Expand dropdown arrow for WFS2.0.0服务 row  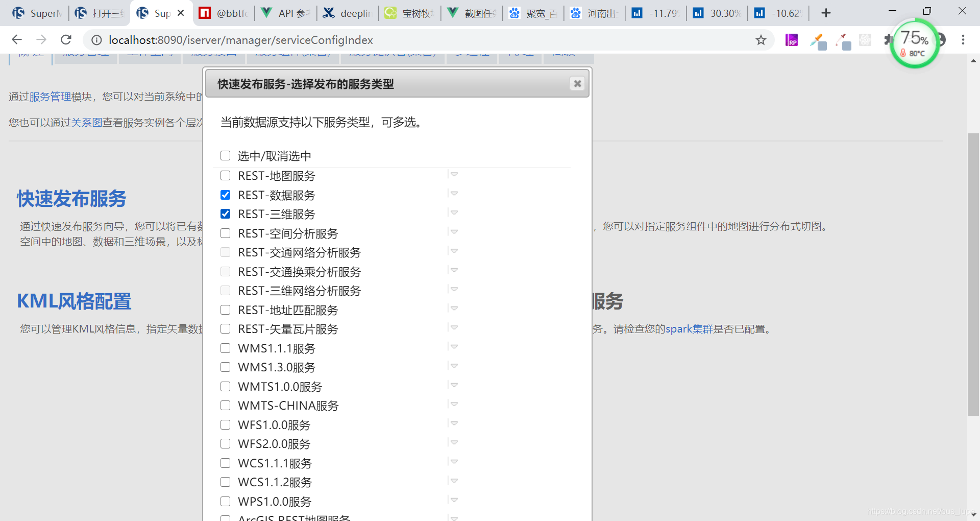pos(454,442)
